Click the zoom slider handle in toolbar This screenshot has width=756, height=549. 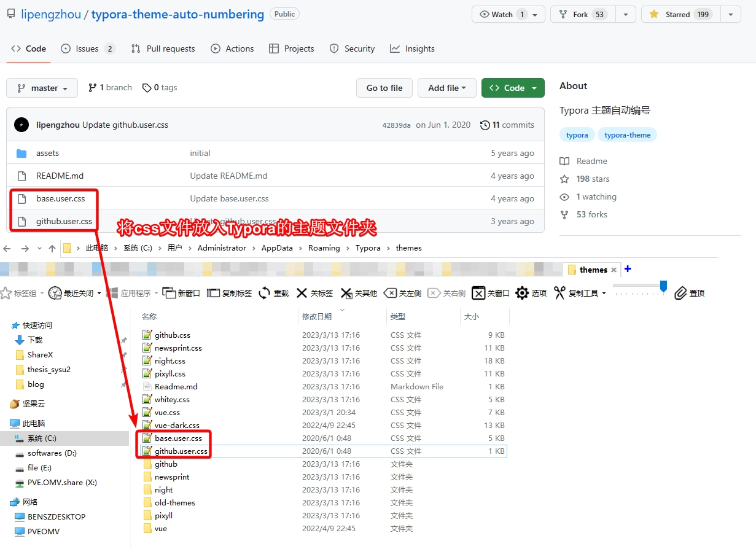click(663, 286)
